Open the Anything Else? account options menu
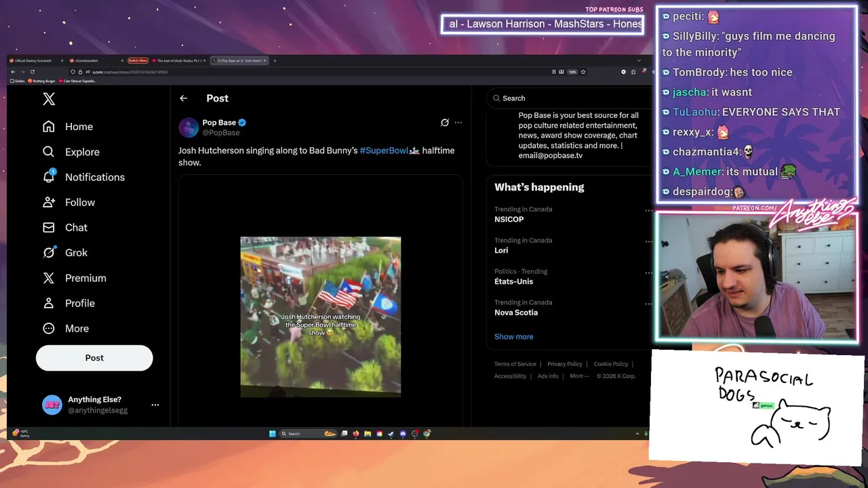The image size is (868, 488). click(155, 405)
